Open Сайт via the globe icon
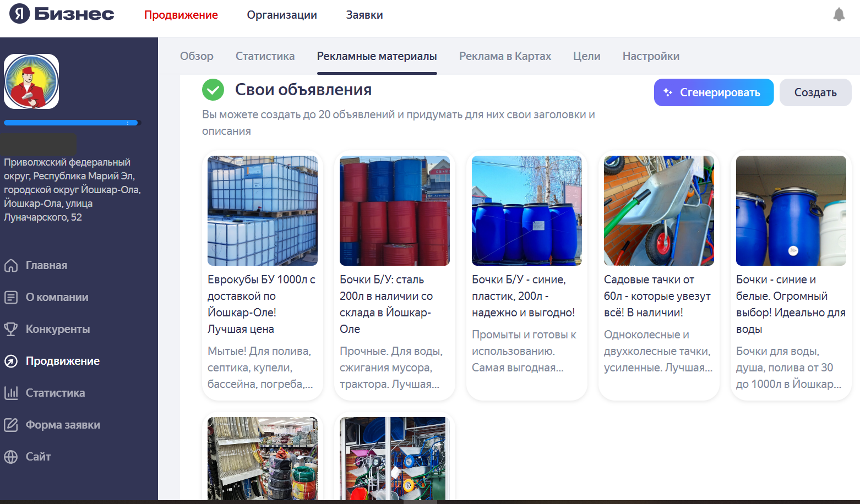Image resolution: width=860 pixels, height=504 pixels. point(11,457)
